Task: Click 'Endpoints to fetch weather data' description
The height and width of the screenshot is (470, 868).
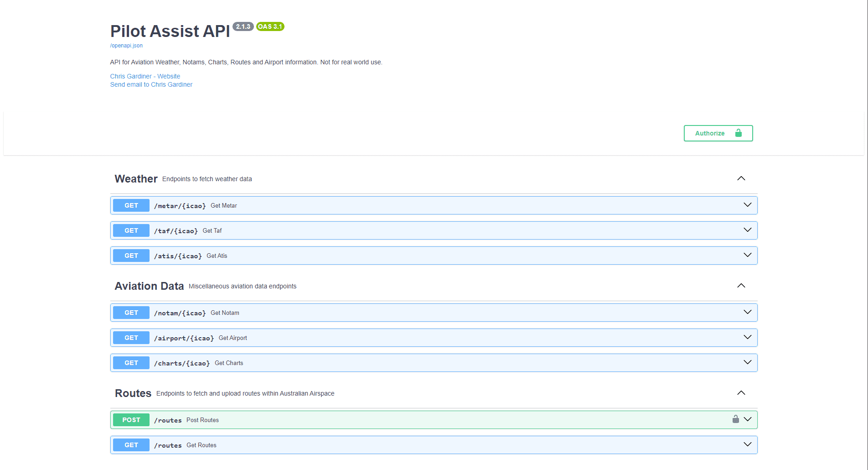Action: pyautogui.click(x=207, y=179)
